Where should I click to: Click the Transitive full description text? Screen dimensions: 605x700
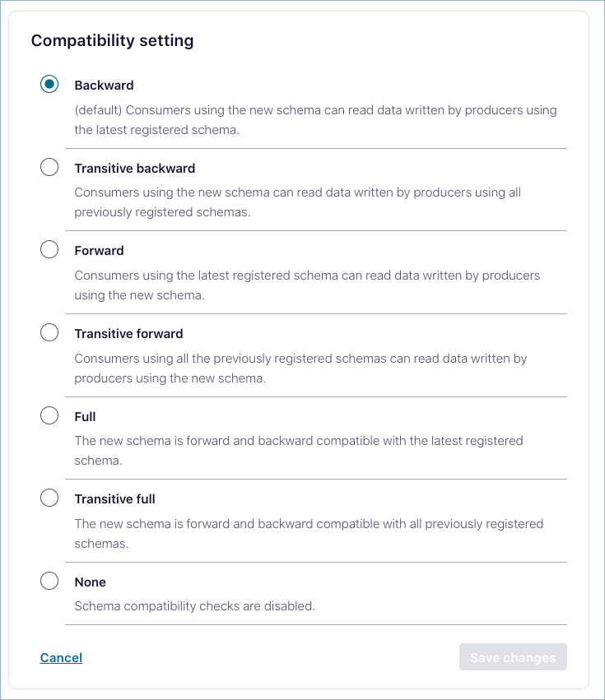pos(309,533)
